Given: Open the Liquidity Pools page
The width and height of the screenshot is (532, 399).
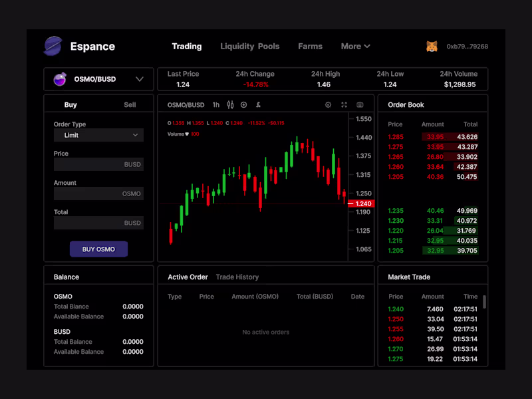Looking at the screenshot, I should point(250,46).
